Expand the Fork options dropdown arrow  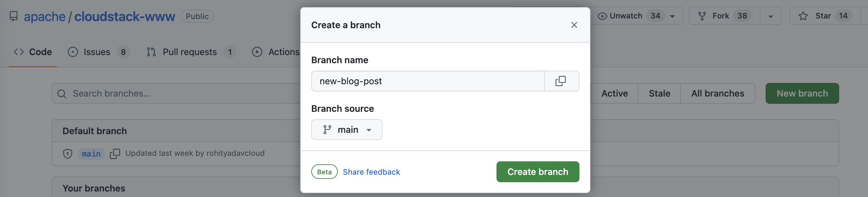point(770,16)
